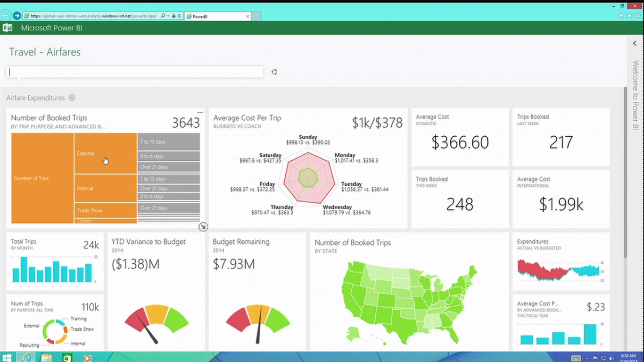Open the ellipsis menu on Number of Booked Trips
The height and width of the screenshot is (362, 644).
(200, 113)
